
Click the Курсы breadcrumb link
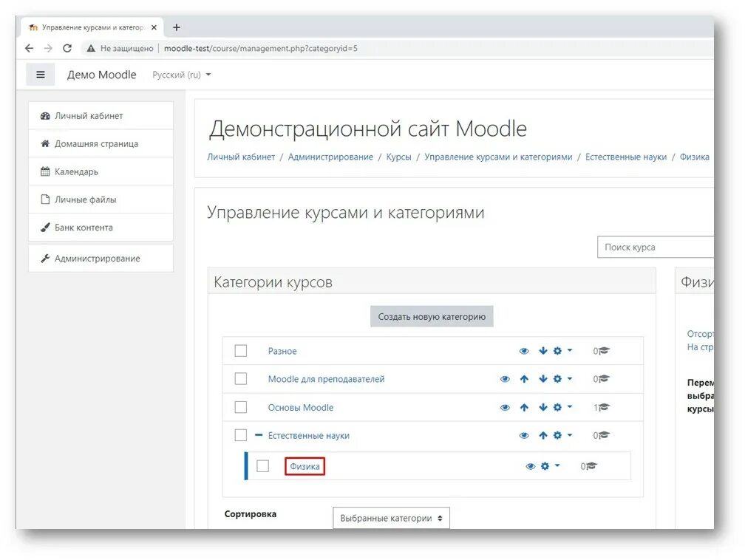[398, 157]
